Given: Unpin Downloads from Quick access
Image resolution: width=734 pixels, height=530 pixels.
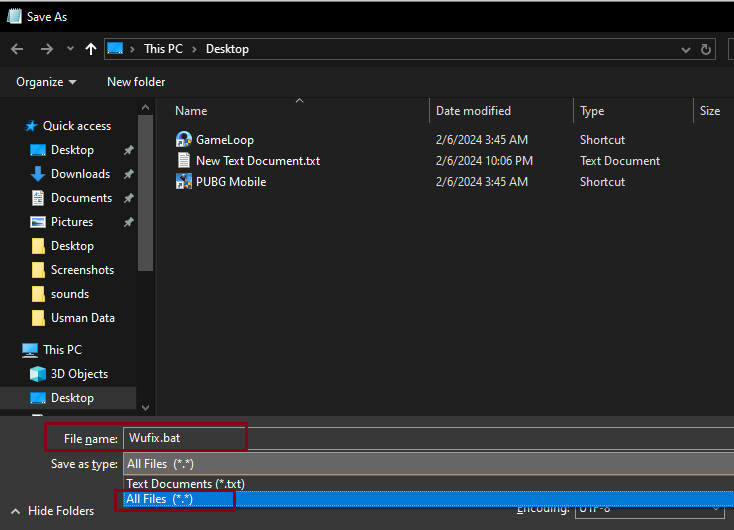Looking at the screenshot, I should pos(128,174).
